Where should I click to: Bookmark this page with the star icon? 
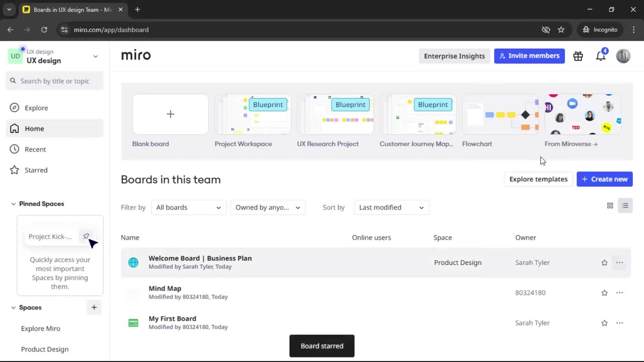click(x=561, y=30)
